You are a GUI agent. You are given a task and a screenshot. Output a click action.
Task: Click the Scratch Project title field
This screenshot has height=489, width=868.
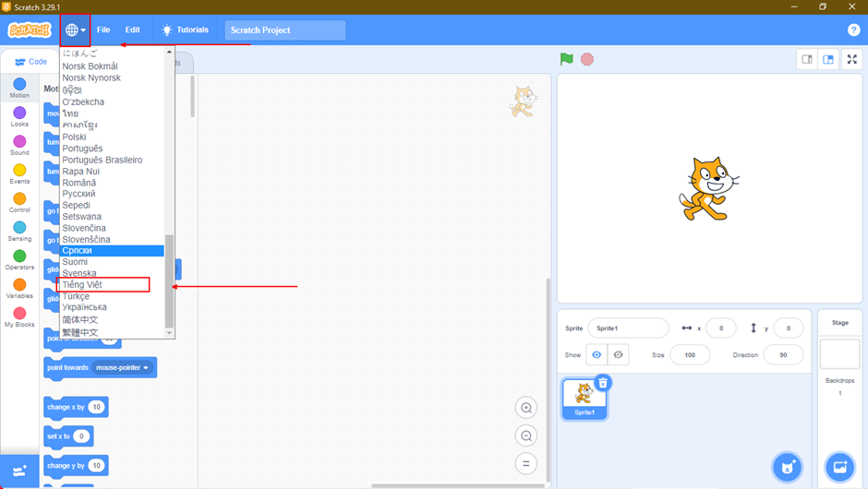(x=285, y=30)
